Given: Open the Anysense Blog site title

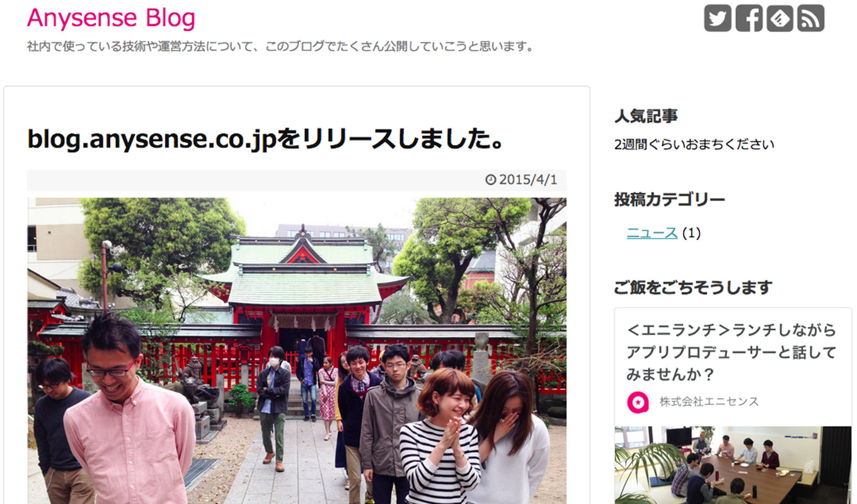Looking at the screenshot, I should click(111, 18).
